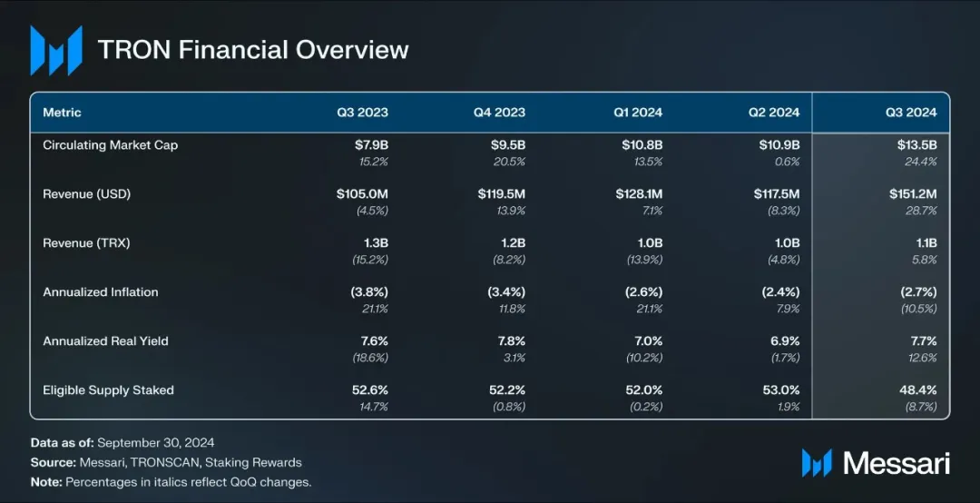Click the '(2.7%)' annualized inflation value

coord(918,292)
